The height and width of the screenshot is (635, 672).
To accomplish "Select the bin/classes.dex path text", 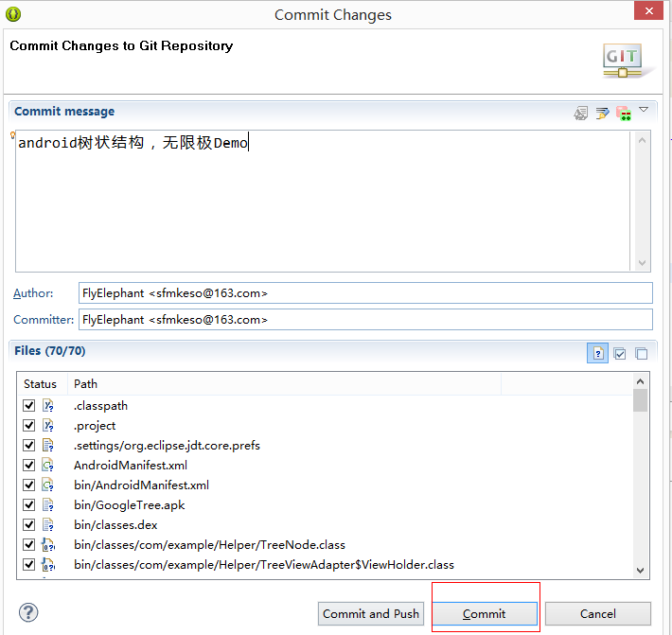I will click(x=115, y=525).
